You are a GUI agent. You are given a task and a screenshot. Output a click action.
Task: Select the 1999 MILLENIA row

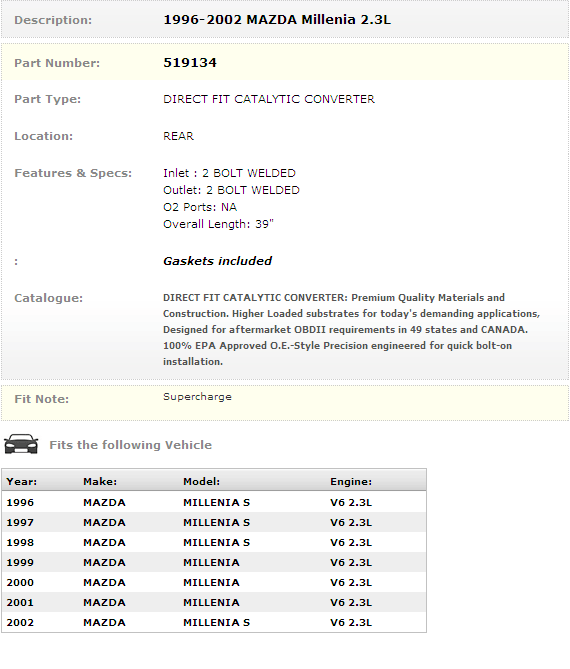coord(214,562)
